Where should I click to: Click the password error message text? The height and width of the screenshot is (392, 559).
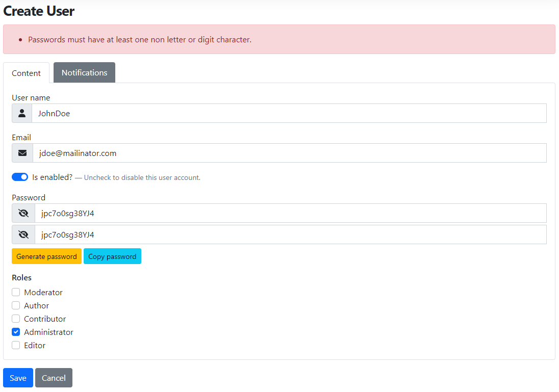click(140, 40)
